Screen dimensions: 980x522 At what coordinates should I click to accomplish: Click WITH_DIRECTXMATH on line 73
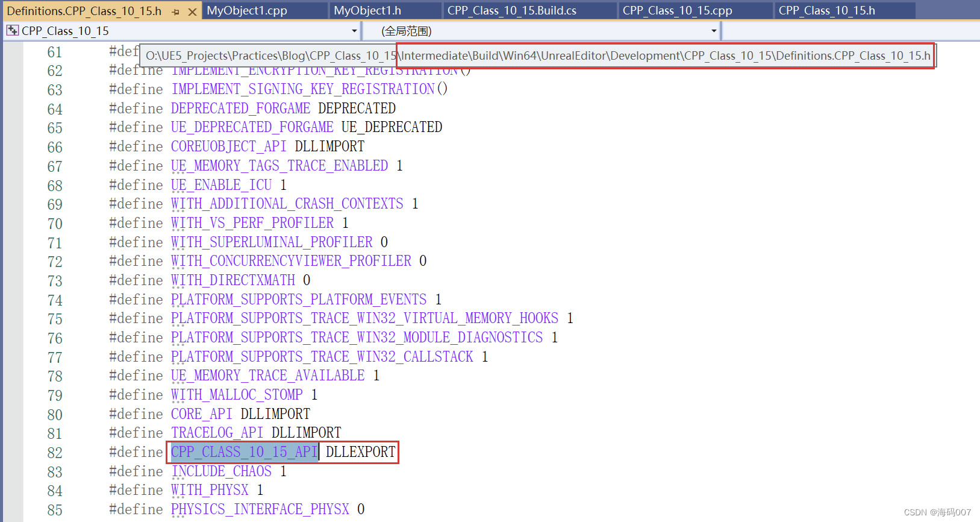tap(233, 280)
